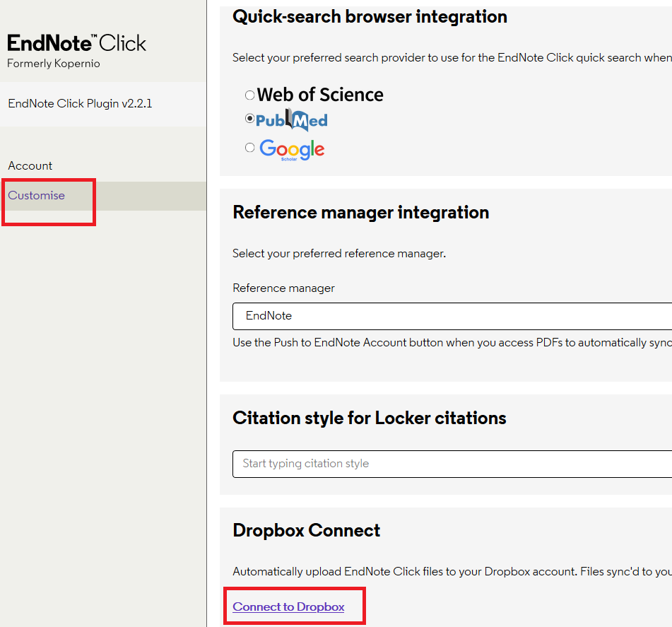This screenshot has height=627, width=672.
Task: Click the 'Reference manager' field label
Action: coord(283,288)
